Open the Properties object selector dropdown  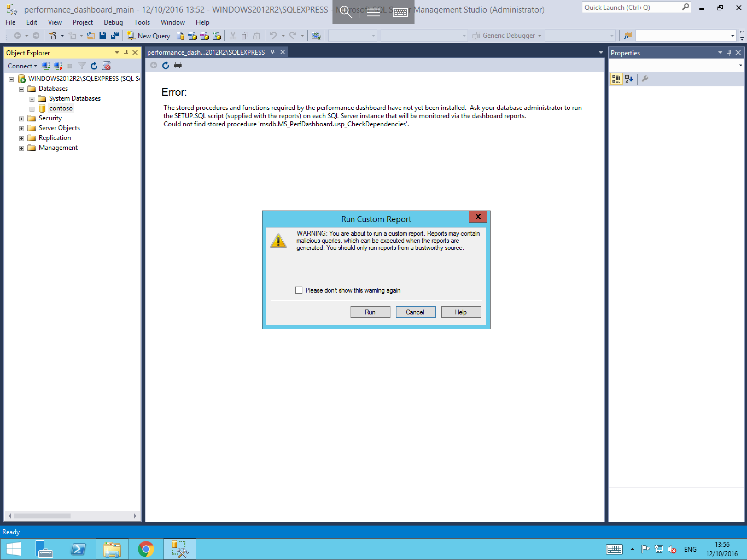click(x=740, y=65)
